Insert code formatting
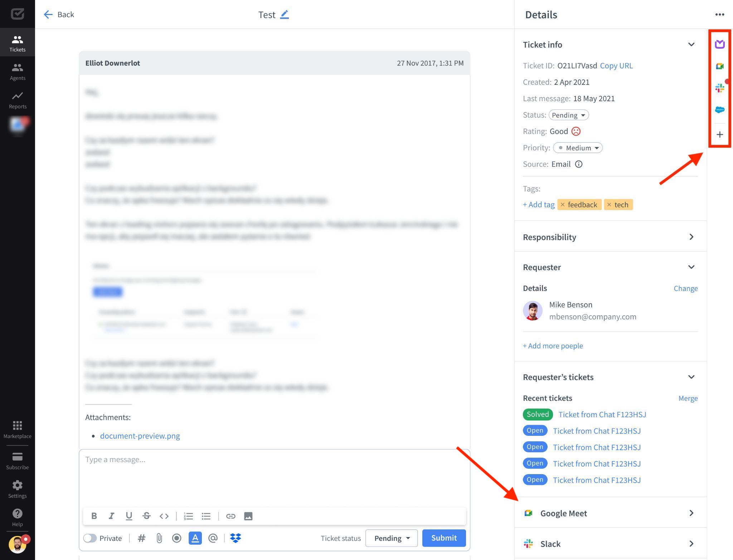 (x=164, y=516)
